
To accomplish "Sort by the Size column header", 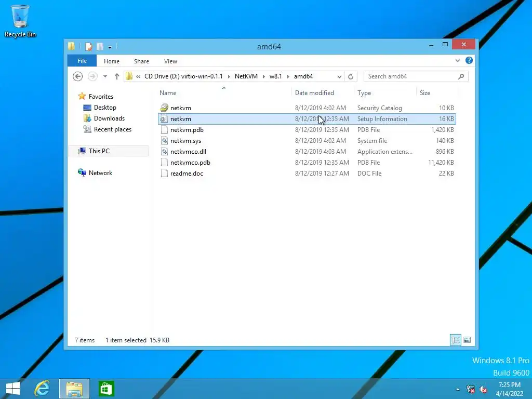I will pos(425,93).
